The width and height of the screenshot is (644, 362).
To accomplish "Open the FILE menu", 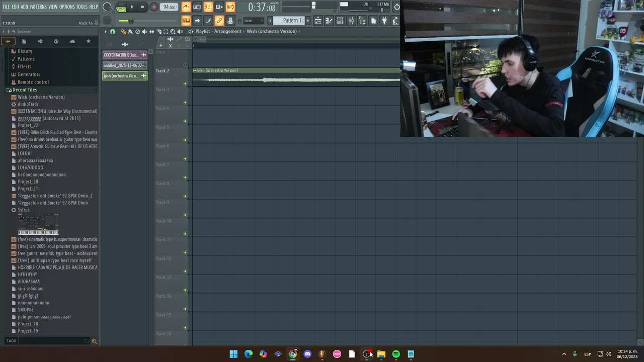I will click(6, 7).
